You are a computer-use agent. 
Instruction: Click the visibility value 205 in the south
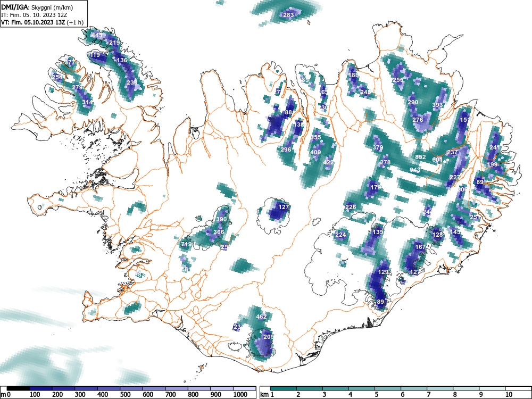[x=268, y=337]
